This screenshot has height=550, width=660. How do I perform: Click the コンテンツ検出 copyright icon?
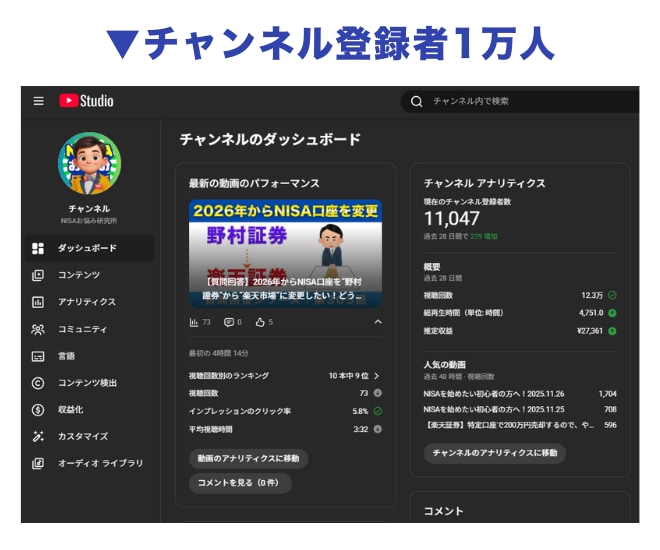pos(38,383)
